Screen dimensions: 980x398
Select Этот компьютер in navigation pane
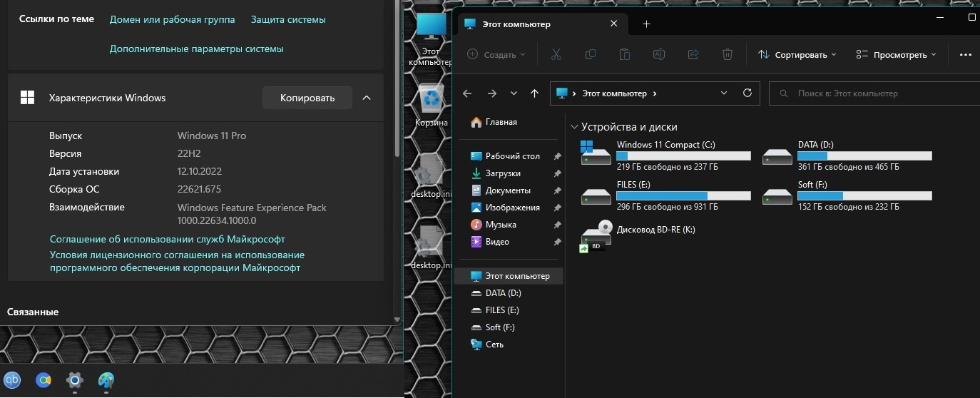(x=509, y=276)
